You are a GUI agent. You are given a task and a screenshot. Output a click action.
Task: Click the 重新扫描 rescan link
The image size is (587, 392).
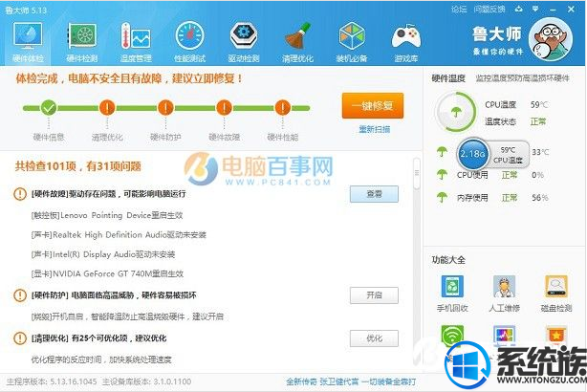click(x=375, y=129)
